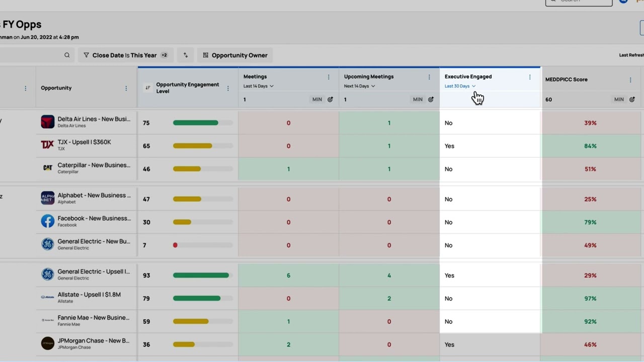The height and width of the screenshot is (362, 644).
Task: Click MIN button in Meetings column
Action: pos(317,100)
